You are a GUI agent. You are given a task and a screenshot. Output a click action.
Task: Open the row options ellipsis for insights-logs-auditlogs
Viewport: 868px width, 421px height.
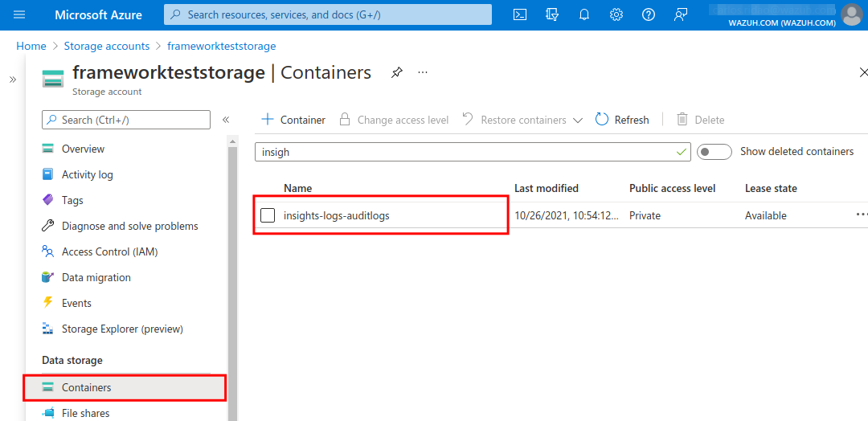(x=862, y=215)
